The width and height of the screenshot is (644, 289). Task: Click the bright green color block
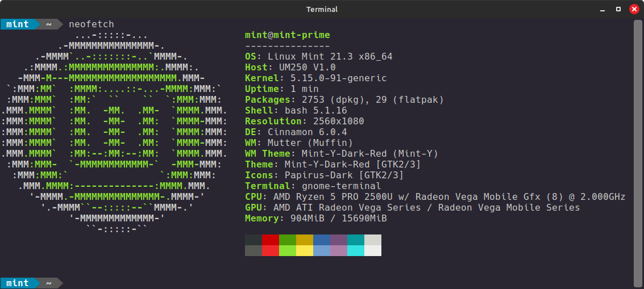pyautogui.click(x=288, y=250)
